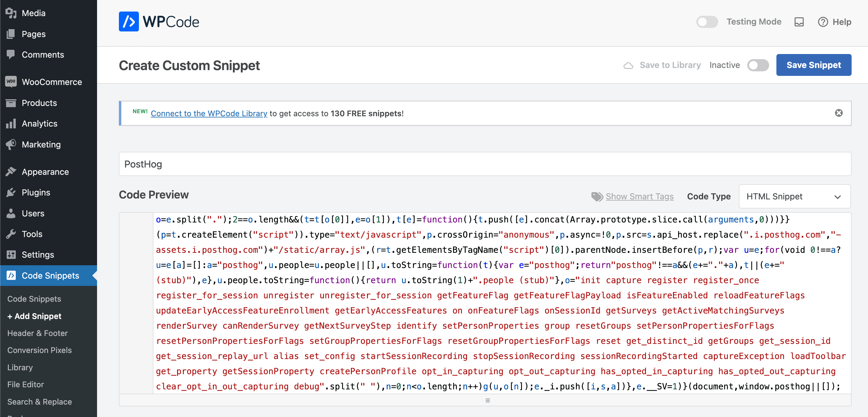Click the Users person icon
Viewport: 868px width, 417px height.
coord(11,213)
